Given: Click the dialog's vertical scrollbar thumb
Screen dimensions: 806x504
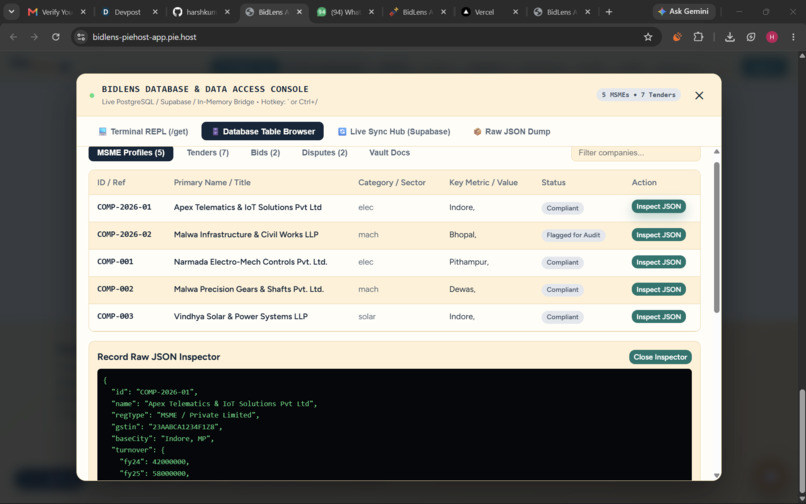Looking at the screenshot, I should (717, 238).
